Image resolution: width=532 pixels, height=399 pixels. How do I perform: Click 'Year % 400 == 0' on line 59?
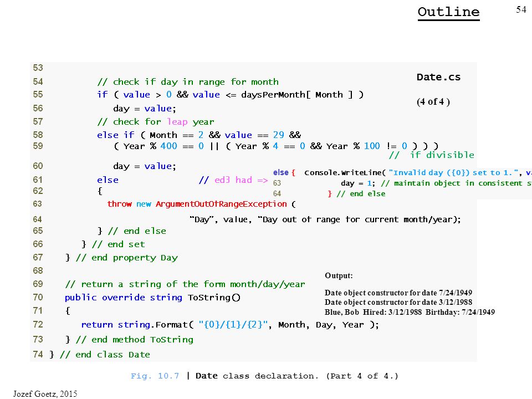[x=163, y=146]
